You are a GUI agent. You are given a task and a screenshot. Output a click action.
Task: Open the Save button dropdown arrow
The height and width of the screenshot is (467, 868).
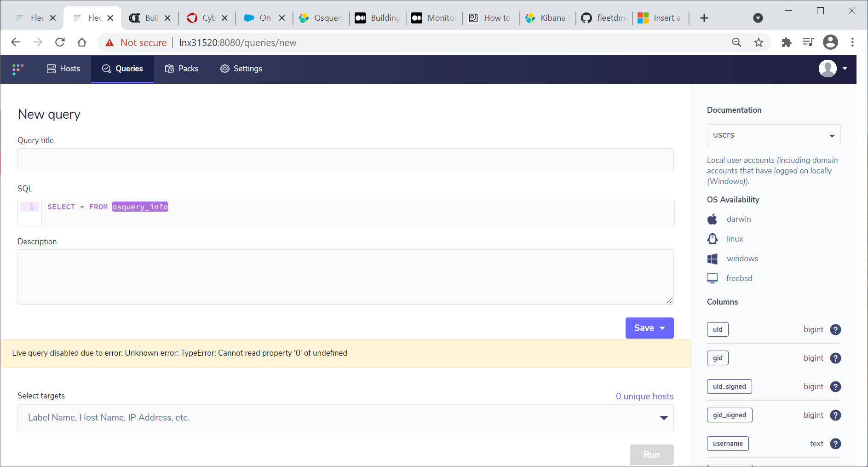coord(662,328)
